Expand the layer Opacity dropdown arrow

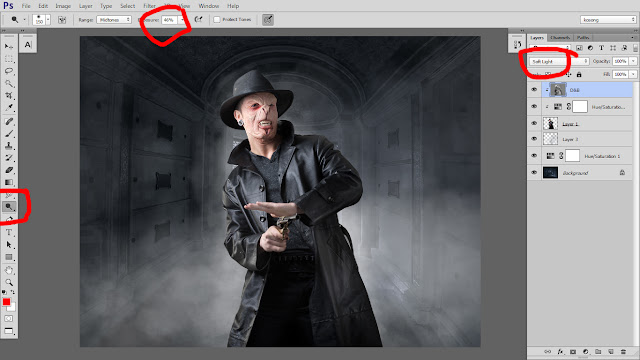pos(633,61)
